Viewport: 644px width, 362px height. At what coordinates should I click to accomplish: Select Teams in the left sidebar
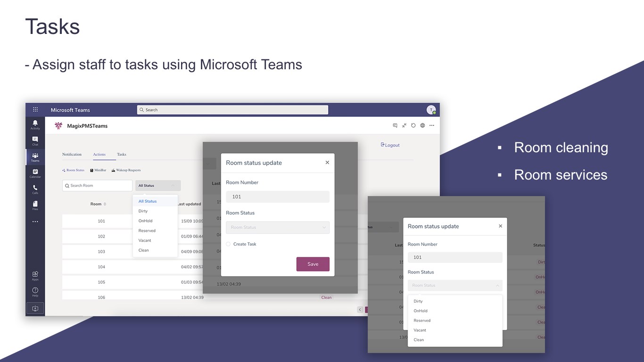coord(35,157)
